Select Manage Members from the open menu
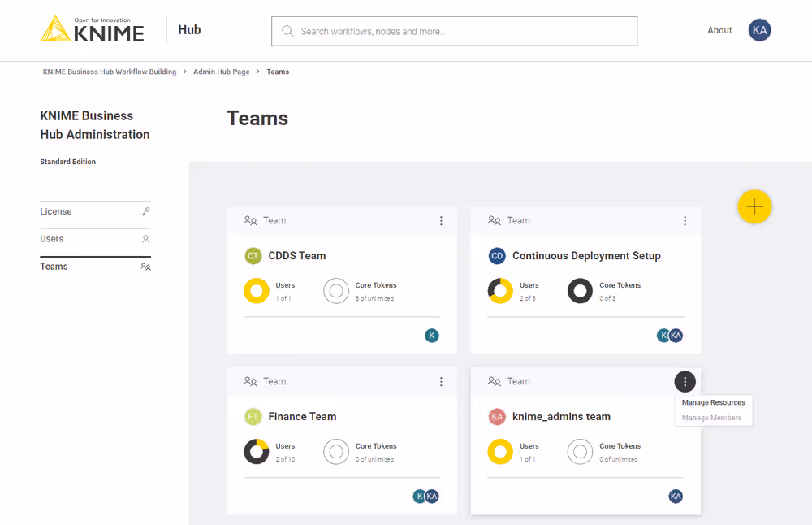This screenshot has width=812, height=525. click(x=713, y=418)
